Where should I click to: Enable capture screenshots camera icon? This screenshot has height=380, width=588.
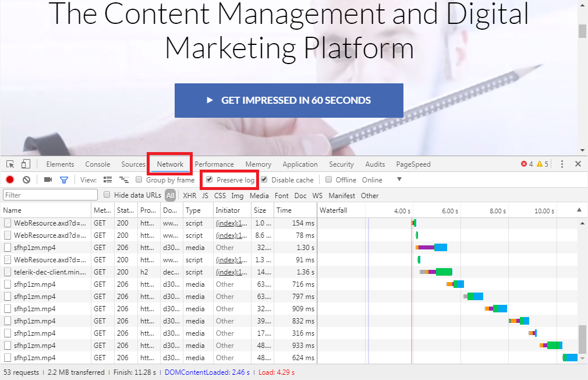point(48,180)
